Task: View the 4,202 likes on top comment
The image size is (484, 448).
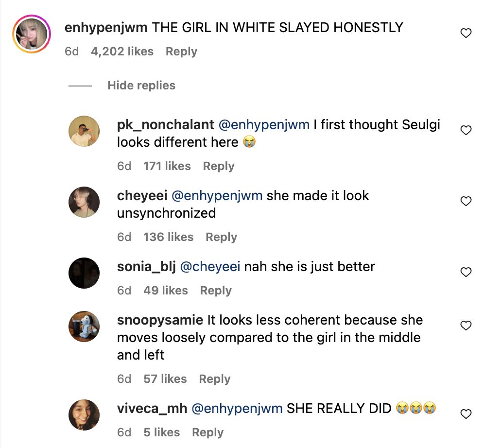Action: pyautogui.click(x=122, y=52)
